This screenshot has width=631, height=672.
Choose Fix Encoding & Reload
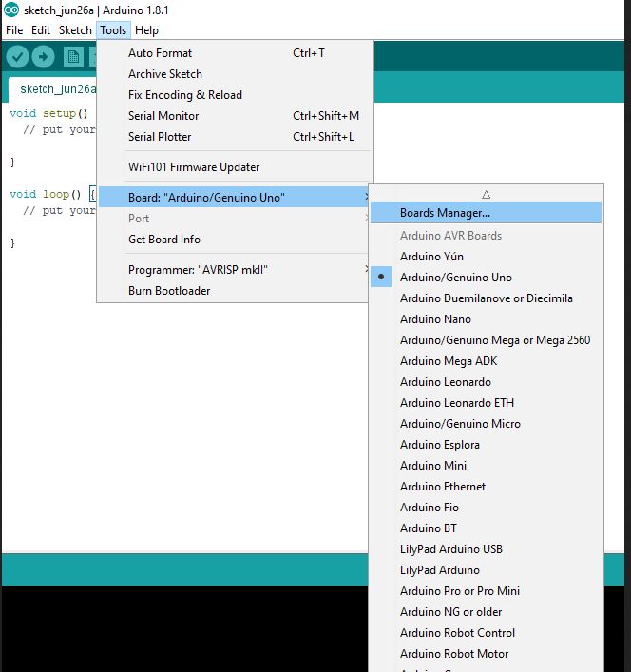[x=235, y=95]
